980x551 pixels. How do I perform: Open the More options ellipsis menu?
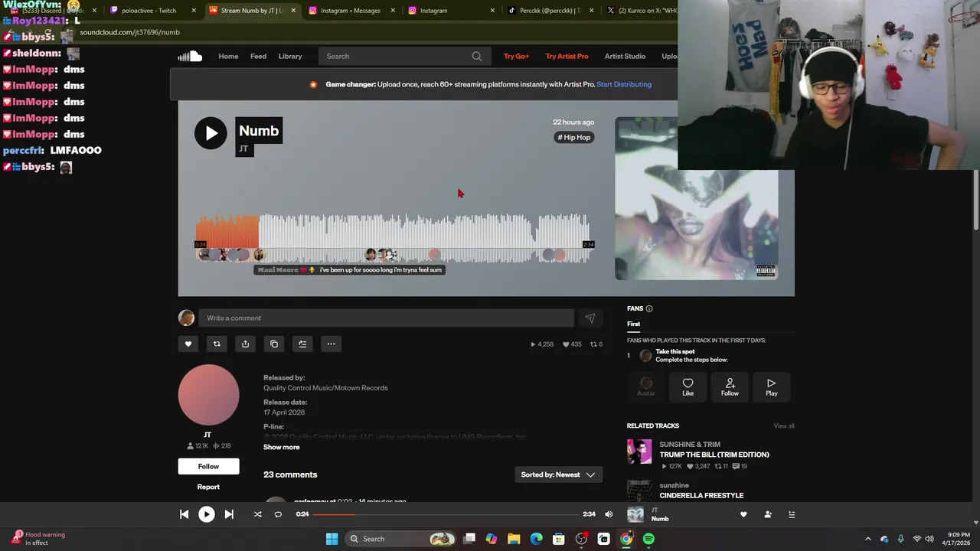click(331, 344)
